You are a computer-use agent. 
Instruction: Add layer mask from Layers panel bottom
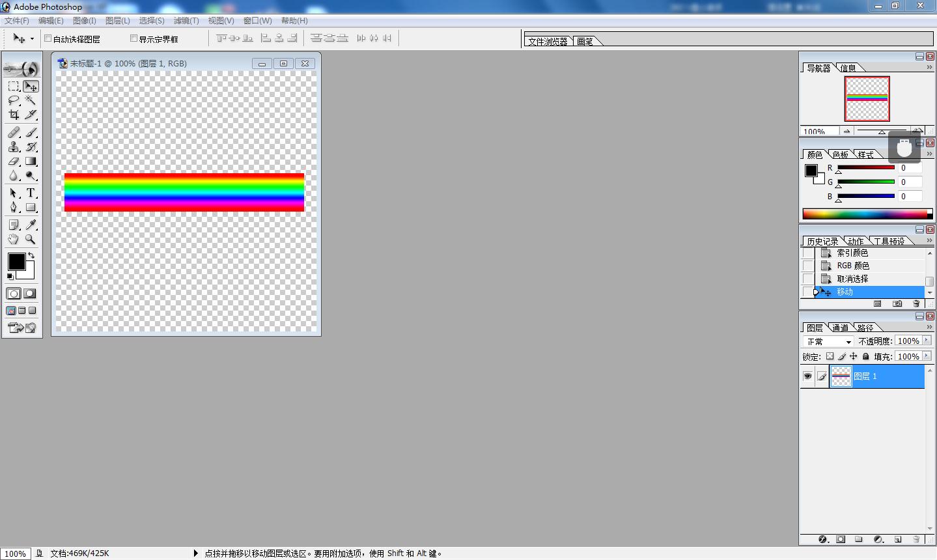click(841, 539)
